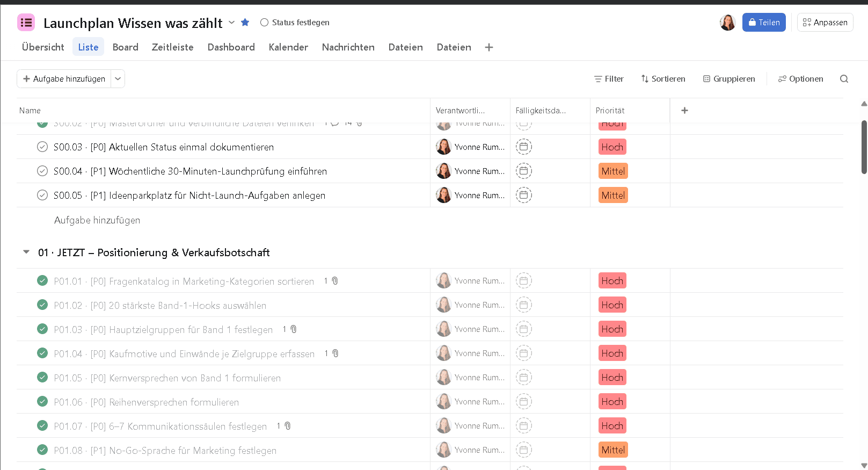The image size is (868, 470).
Task: Click the Mittel priority tag for S00.04
Action: 613,171
